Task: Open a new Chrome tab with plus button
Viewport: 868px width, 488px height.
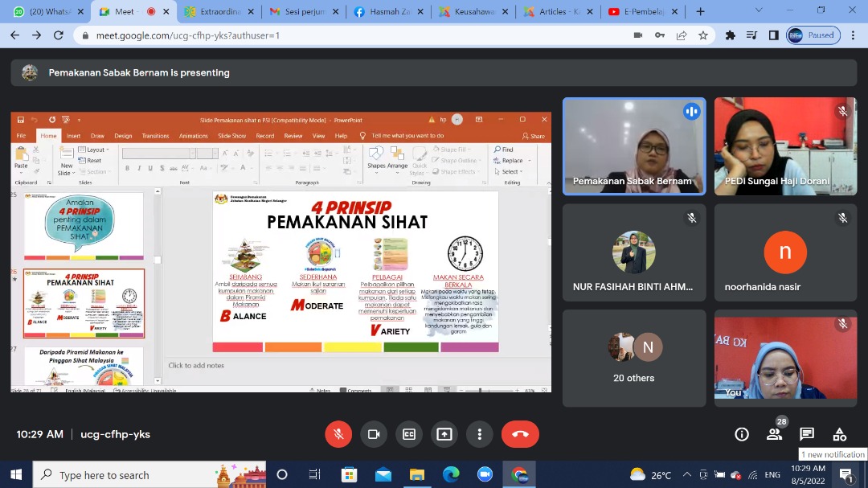Action: [x=700, y=12]
